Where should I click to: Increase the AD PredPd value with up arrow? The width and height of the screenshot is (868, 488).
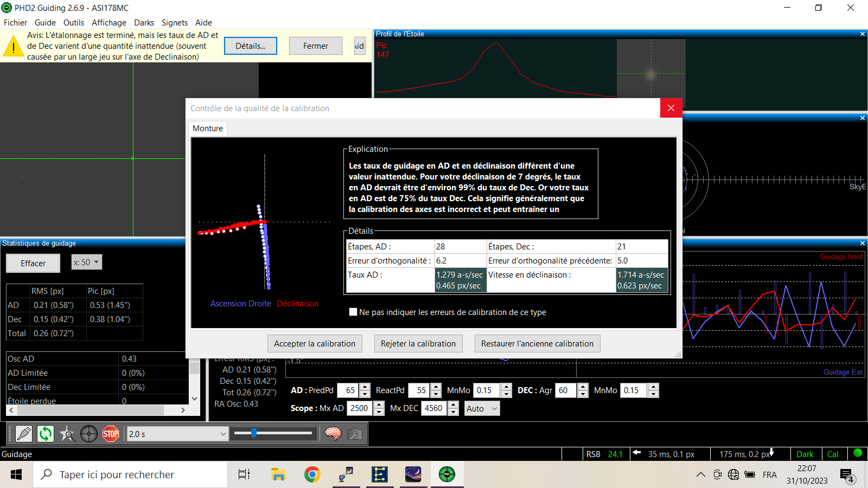[365, 387]
